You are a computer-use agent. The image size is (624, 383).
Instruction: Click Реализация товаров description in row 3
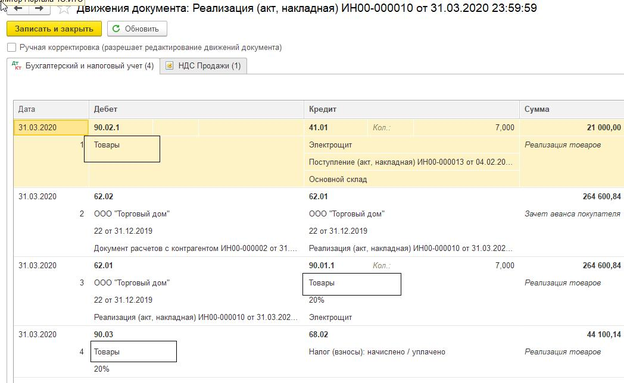(x=563, y=283)
